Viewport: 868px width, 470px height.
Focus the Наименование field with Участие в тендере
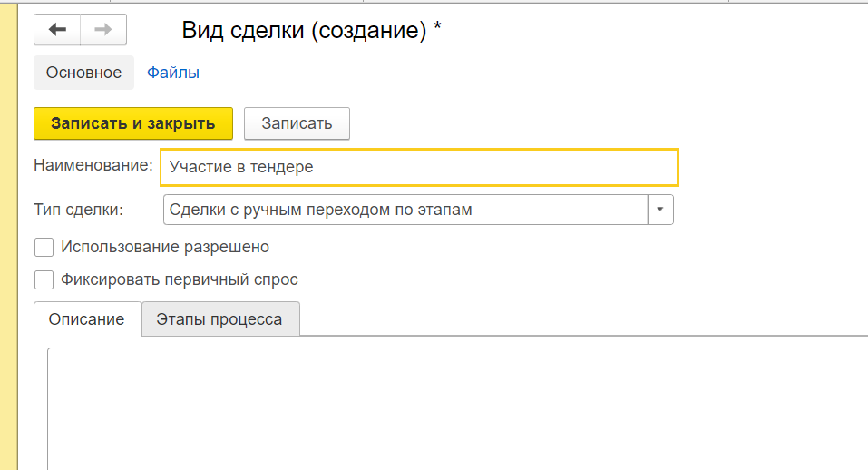click(419, 167)
